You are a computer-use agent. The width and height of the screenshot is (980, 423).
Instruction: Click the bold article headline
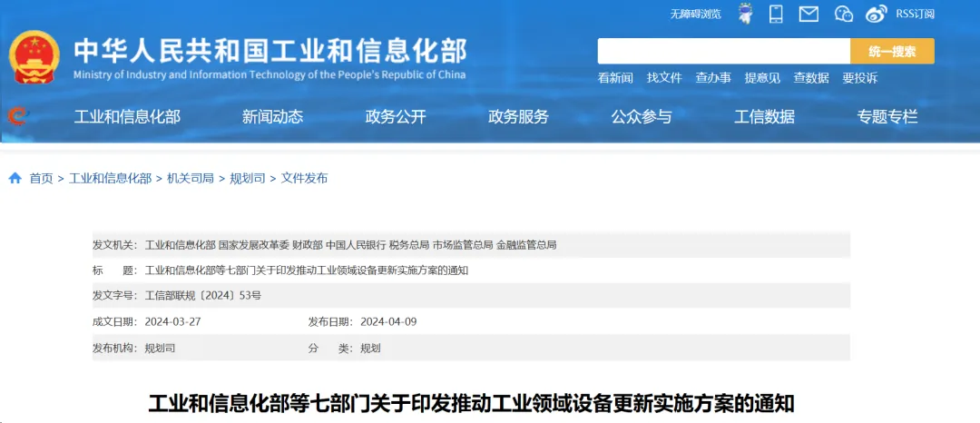click(471, 404)
